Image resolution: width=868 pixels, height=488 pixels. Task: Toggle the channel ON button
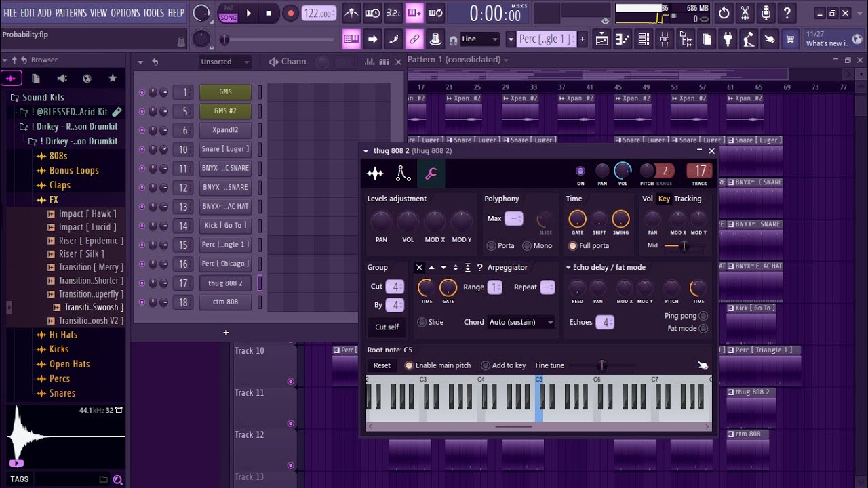580,171
